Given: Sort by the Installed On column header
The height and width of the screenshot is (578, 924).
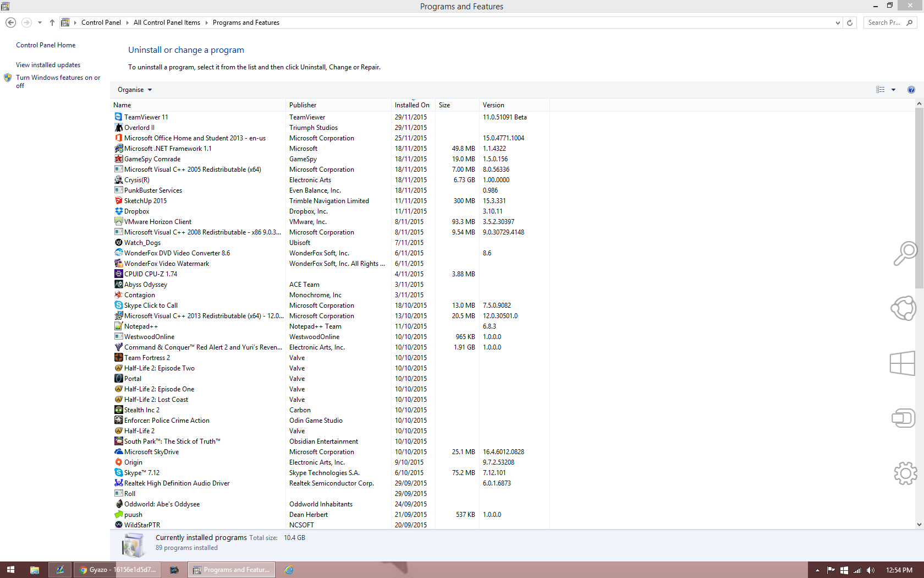Looking at the screenshot, I should coord(413,105).
